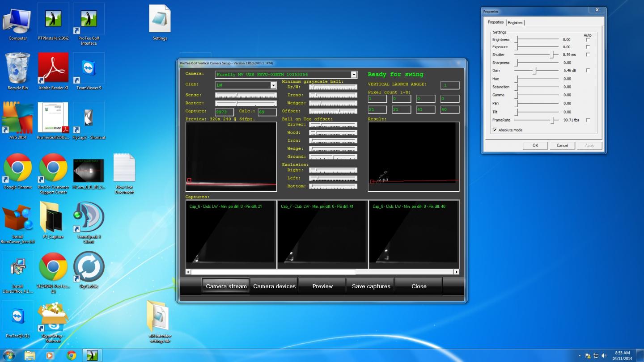Enable Auto for Gain in Properties
The width and height of the screenshot is (644, 362).
[x=588, y=71]
